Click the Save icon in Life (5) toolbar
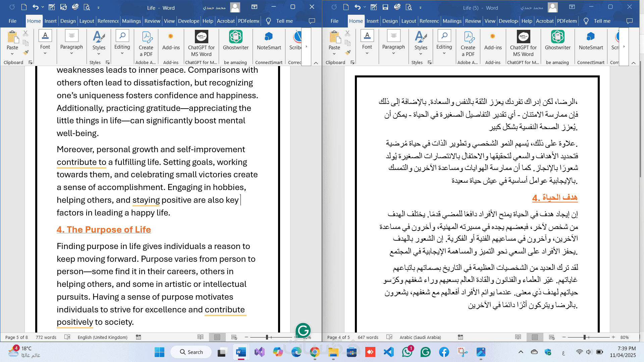Image resolution: width=644 pixels, height=362 pixels. tap(385, 7)
